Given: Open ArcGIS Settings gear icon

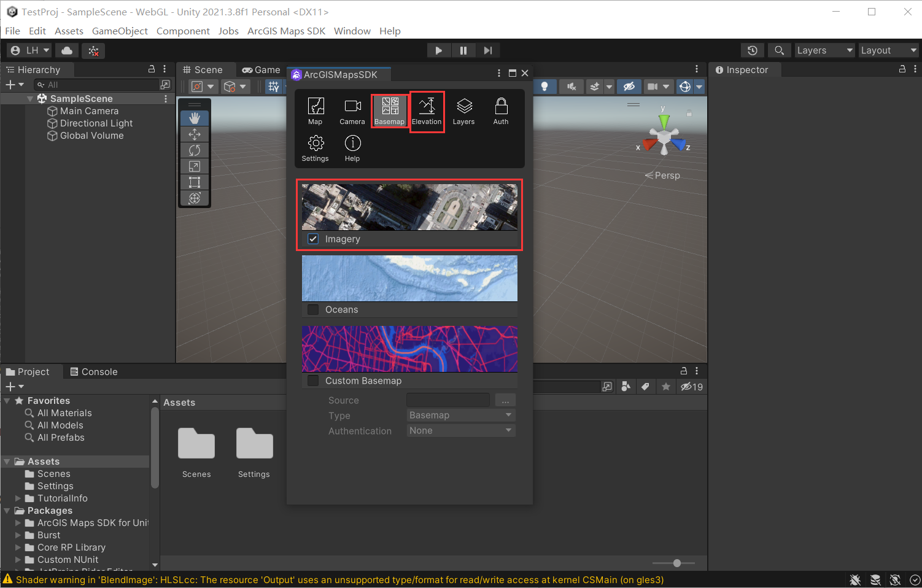Looking at the screenshot, I should tap(316, 148).
